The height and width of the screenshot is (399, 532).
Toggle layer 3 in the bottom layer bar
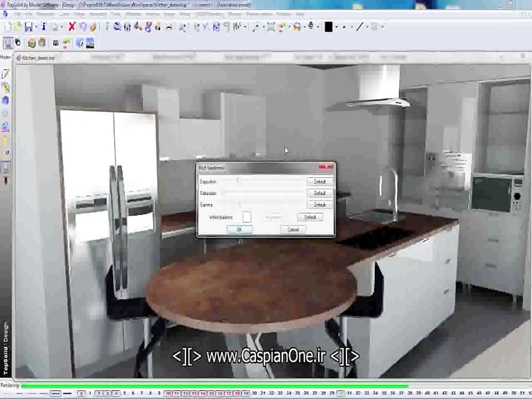pos(107,393)
